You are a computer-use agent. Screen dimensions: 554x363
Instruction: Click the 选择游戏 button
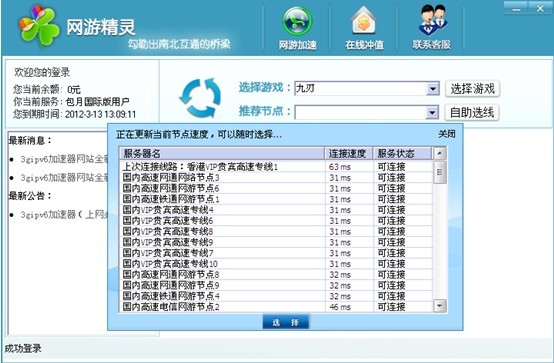coord(472,88)
